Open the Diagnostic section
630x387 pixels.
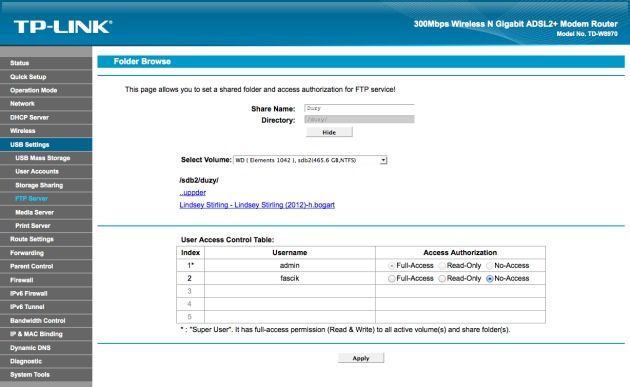coord(46,361)
